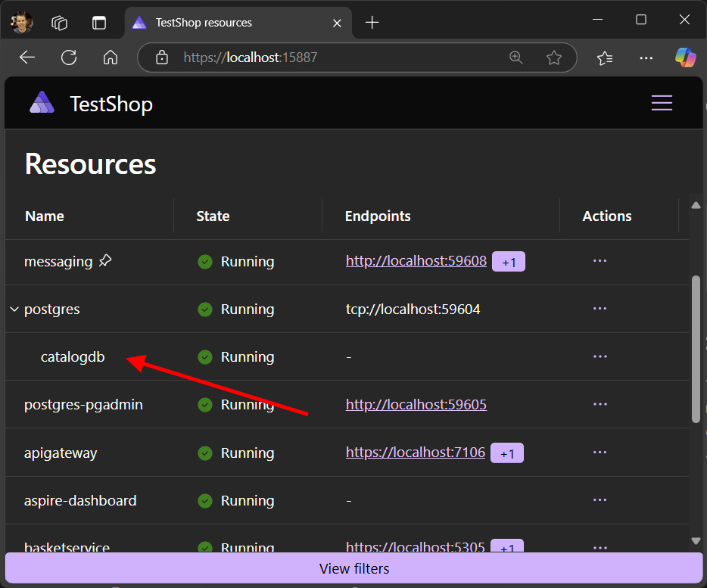Refresh the current page
Viewport: 707px width, 588px height.
pyautogui.click(x=68, y=57)
